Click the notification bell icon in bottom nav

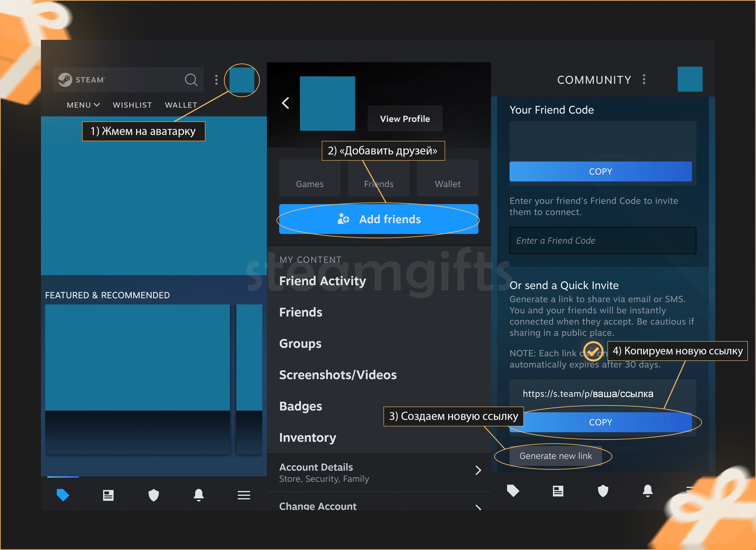pyautogui.click(x=199, y=494)
